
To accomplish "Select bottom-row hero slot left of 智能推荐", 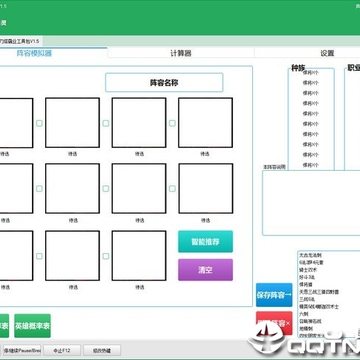I will coord(139,256).
